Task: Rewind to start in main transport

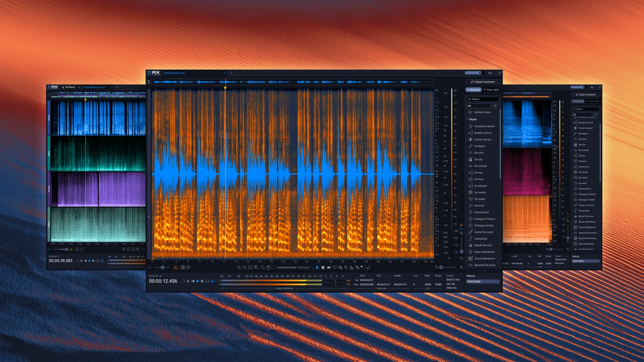Action: pyautogui.click(x=193, y=281)
